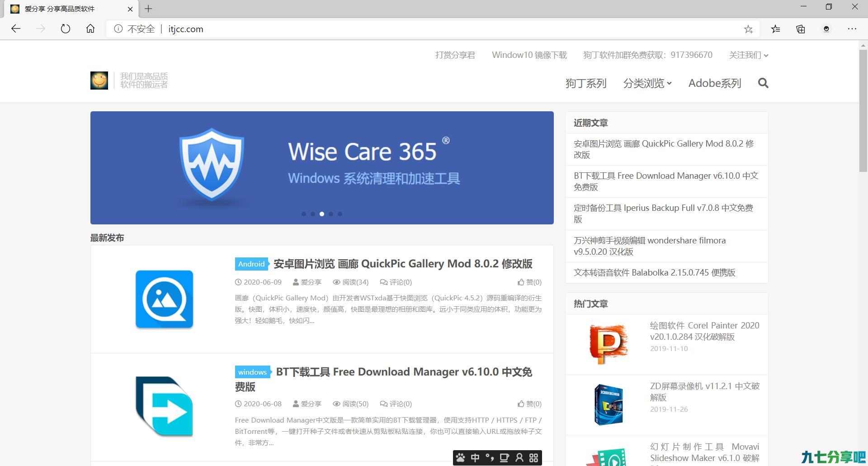The height and width of the screenshot is (466, 868).
Task: Open comments 评论(0) on Free Download Manager article
Action: [396, 404]
